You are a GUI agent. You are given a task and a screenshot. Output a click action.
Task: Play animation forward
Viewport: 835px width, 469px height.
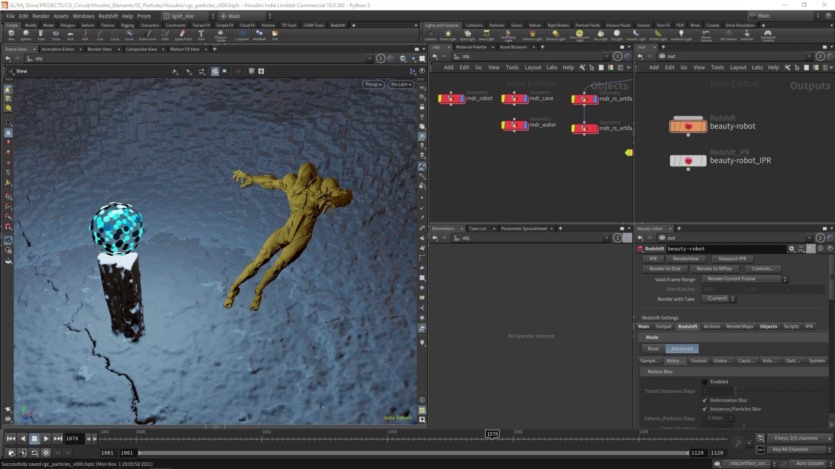point(46,439)
